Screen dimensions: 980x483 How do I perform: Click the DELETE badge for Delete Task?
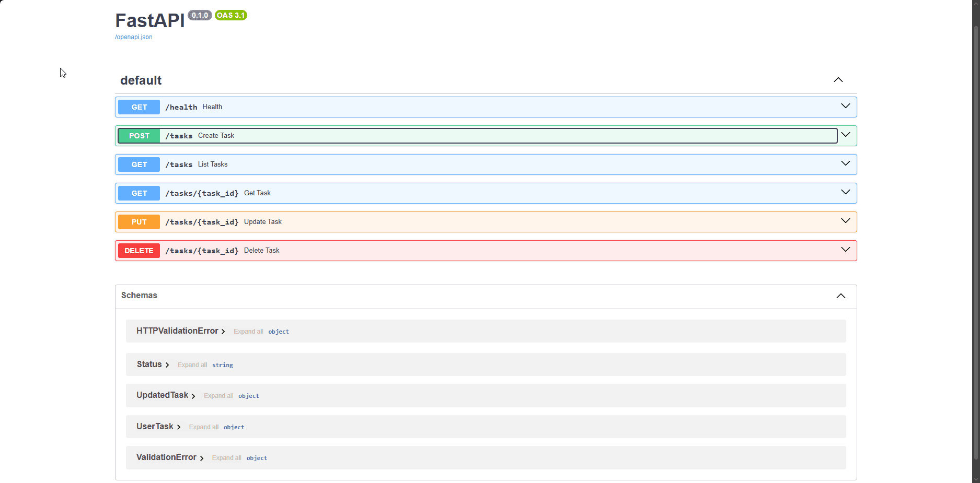pos(139,251)
